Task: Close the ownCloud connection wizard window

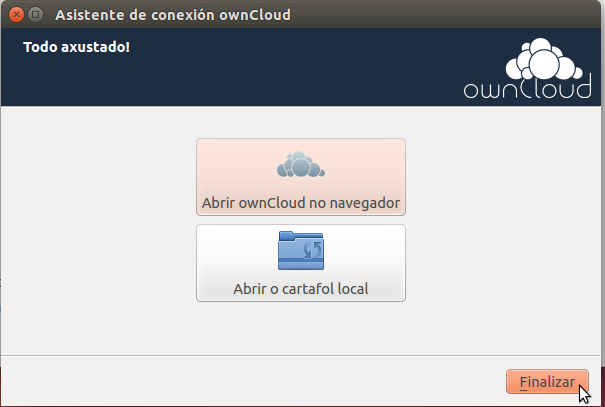Action: (16, 15)
